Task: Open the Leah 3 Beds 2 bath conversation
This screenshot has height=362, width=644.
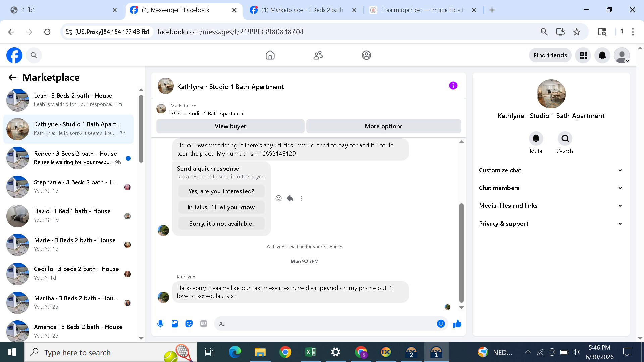Action: [68, 100]
